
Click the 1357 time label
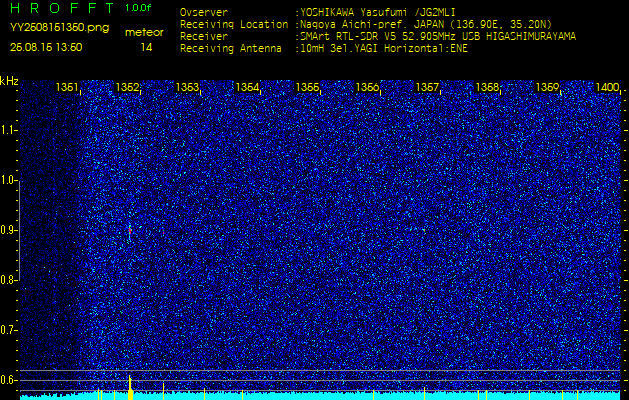pos(427,87)
